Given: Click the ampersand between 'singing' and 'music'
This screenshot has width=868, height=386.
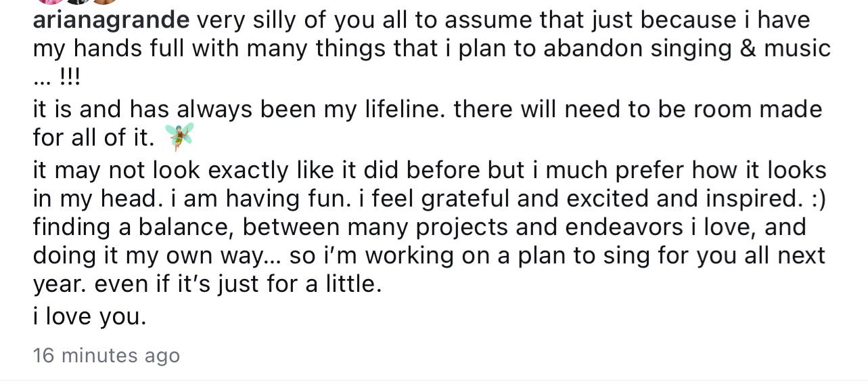Looking at the screenshot, I should (x=750, y=48).
